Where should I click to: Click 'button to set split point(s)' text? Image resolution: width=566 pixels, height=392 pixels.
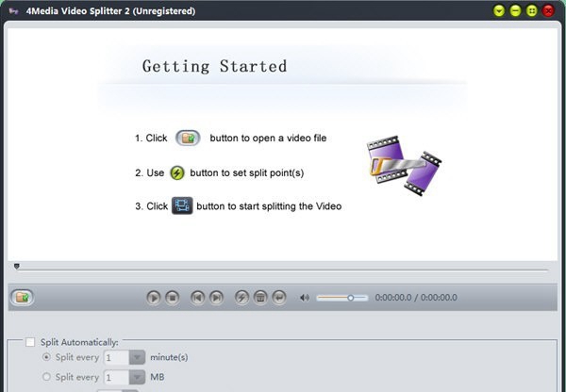[x=247, y=172]
